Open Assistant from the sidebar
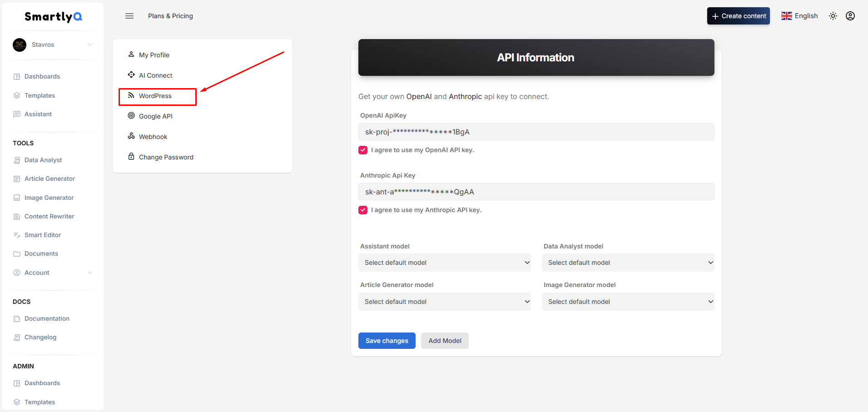The width and height of the screenshot is (868, 412). coord(38,114)
